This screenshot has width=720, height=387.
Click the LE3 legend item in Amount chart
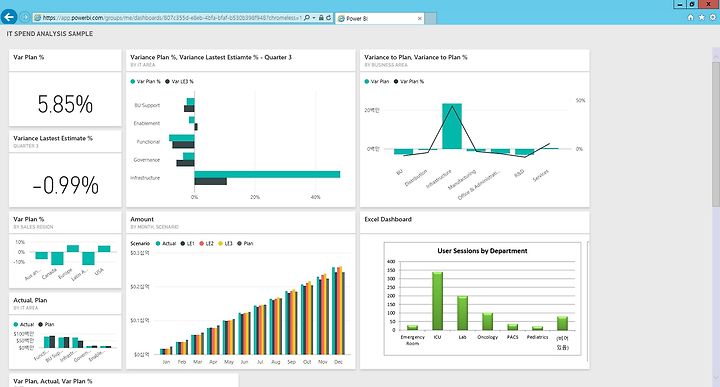click(x=225, y=243)
